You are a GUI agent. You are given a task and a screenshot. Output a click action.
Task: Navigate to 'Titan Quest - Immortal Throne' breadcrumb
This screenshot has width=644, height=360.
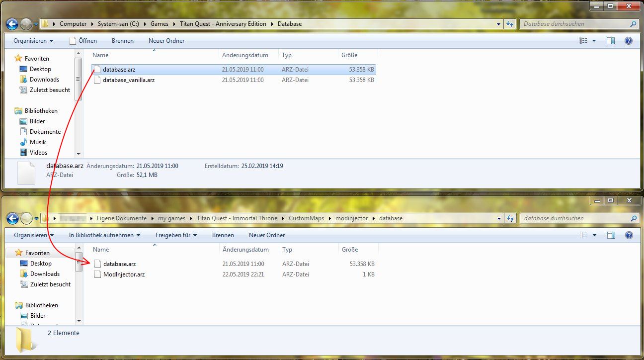click(237, 218)
